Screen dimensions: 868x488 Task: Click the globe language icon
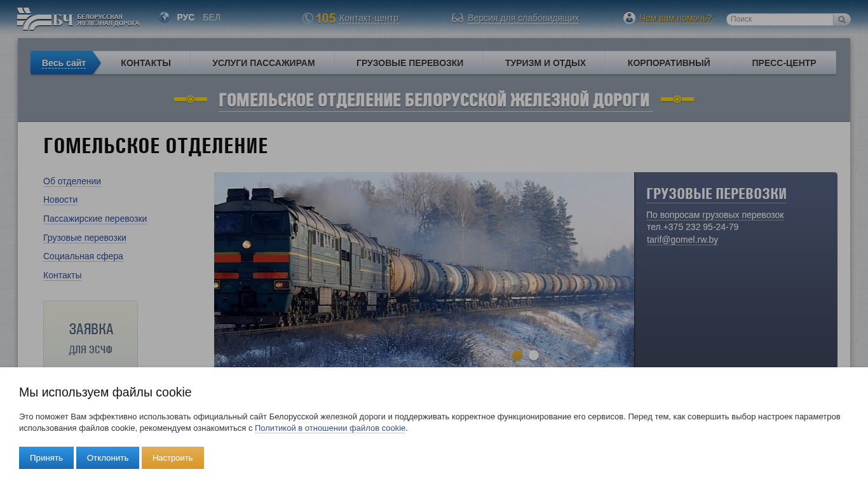(165, 17)
